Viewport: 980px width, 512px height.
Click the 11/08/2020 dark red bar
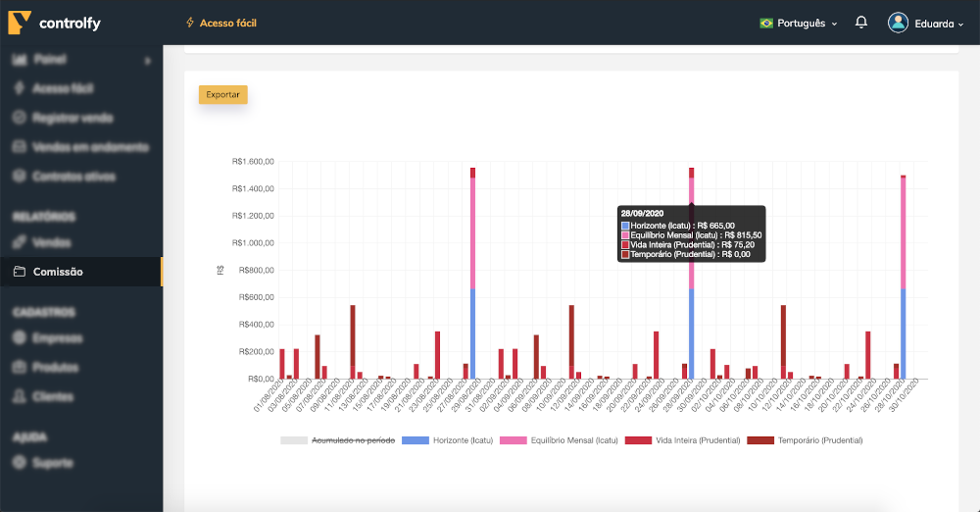(x=353, y=341)
